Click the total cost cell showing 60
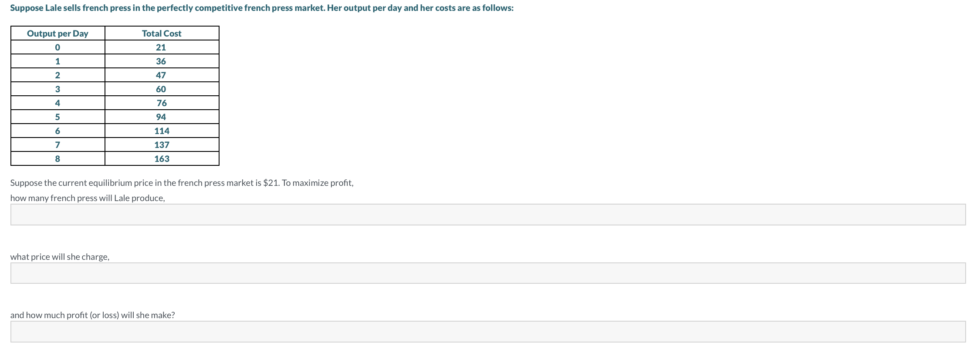 coord(162,89)
